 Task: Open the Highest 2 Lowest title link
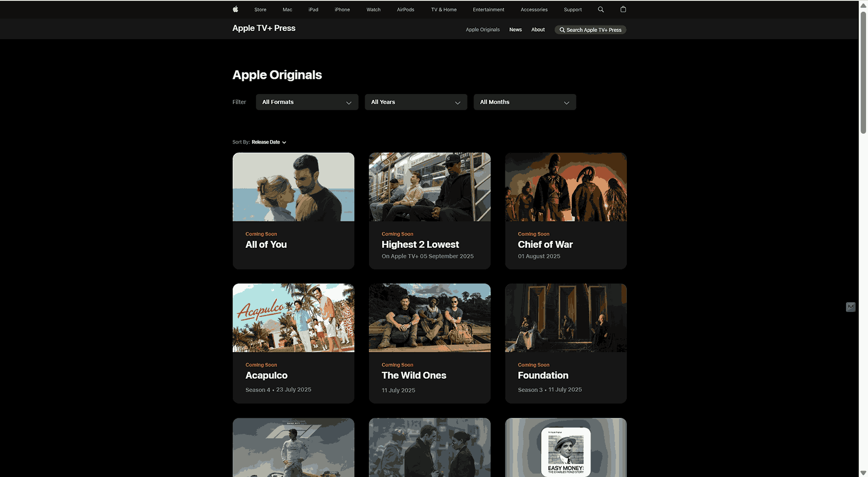[x=420, y=244]
